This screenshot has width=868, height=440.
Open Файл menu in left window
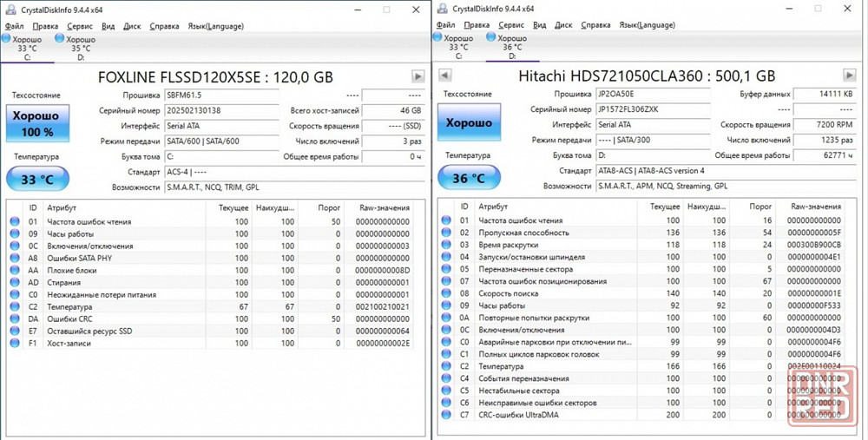coord(15,26)
